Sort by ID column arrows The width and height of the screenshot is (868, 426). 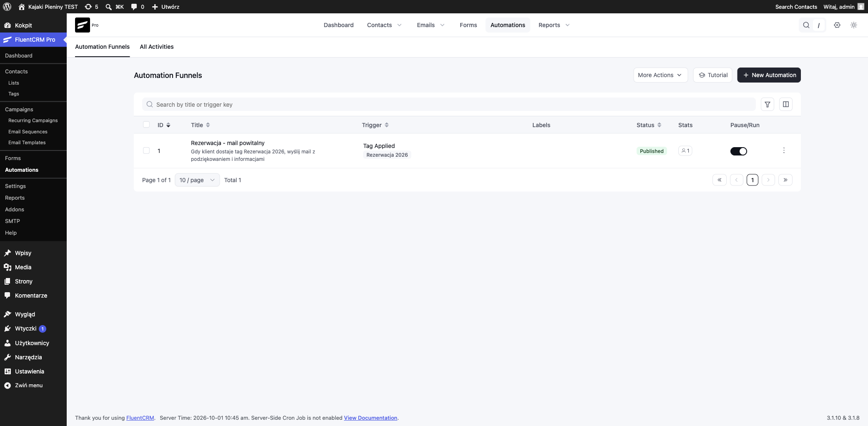pos(168,125)
